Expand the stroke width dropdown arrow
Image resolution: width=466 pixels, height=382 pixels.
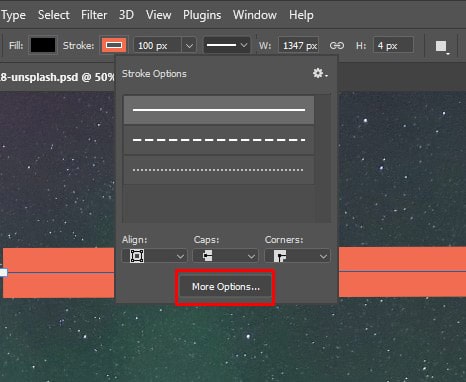pos(189,45)
